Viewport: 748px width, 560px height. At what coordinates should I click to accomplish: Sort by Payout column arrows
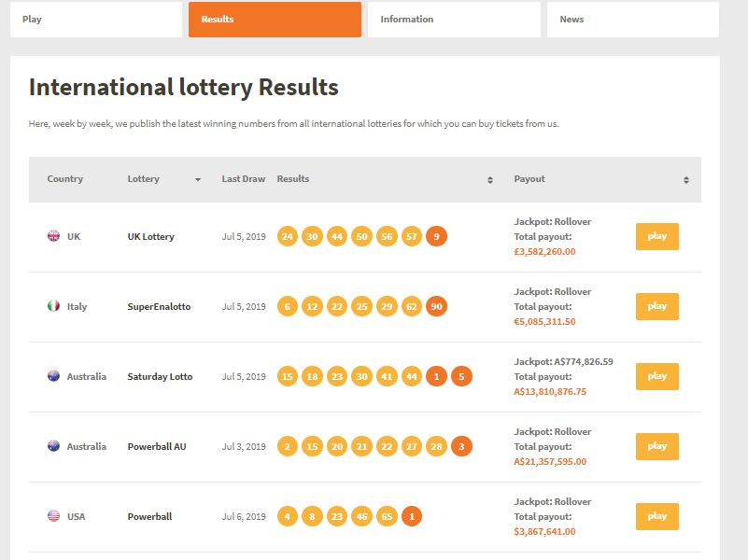pyautogui.click(x=686, y=179)
